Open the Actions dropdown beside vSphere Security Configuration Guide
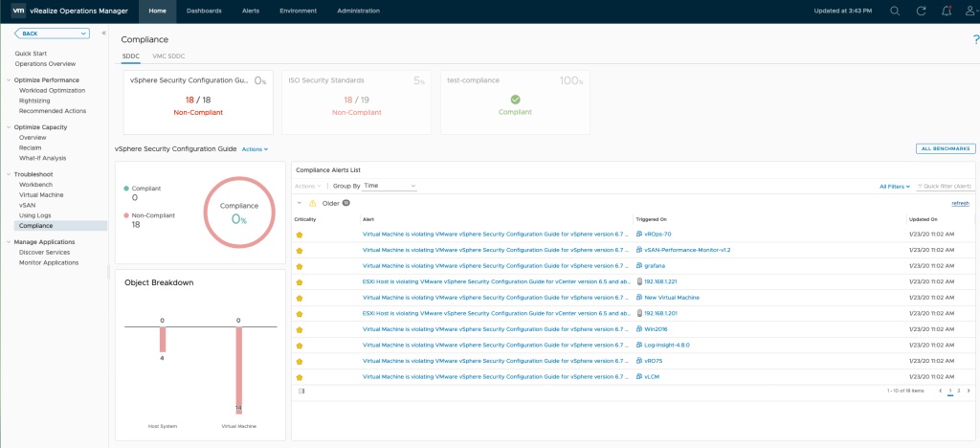Screen dimensions: 980x448 [x=255, y=149]
